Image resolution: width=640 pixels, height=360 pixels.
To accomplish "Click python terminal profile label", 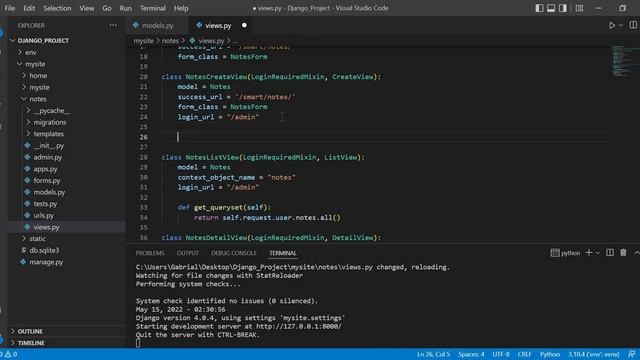I will click(x=565, y=253).
